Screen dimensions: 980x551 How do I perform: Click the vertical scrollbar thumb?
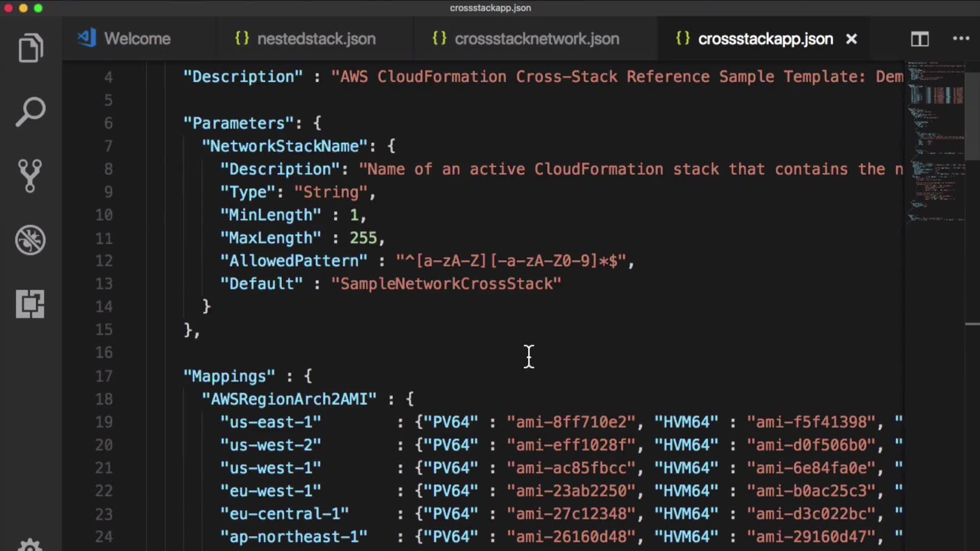[972, 116]
